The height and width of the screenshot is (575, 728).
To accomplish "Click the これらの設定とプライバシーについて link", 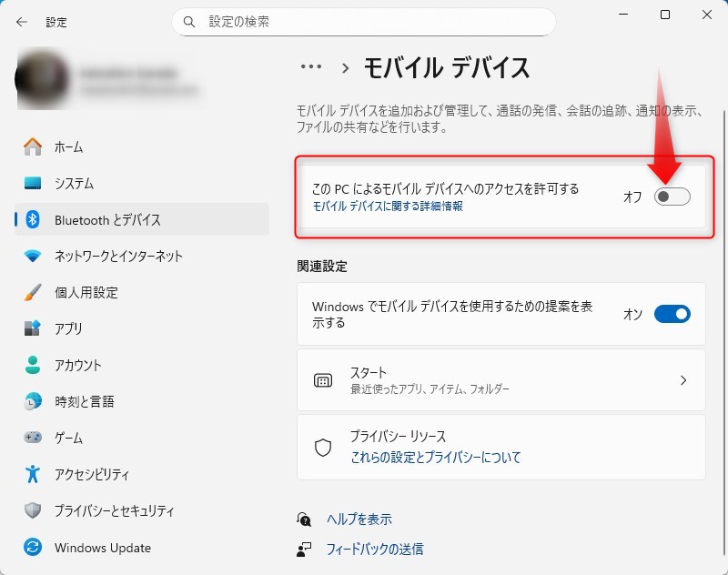I will pos(436,458).
